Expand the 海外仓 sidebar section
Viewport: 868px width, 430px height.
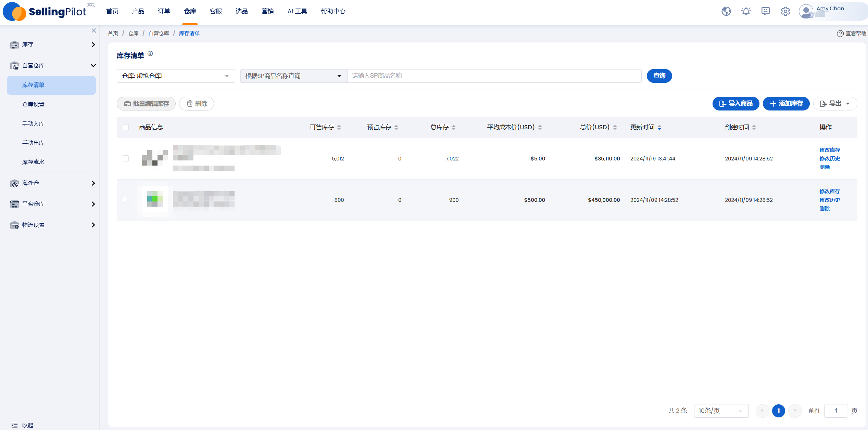pyautogui.click(x=93, y=183)
